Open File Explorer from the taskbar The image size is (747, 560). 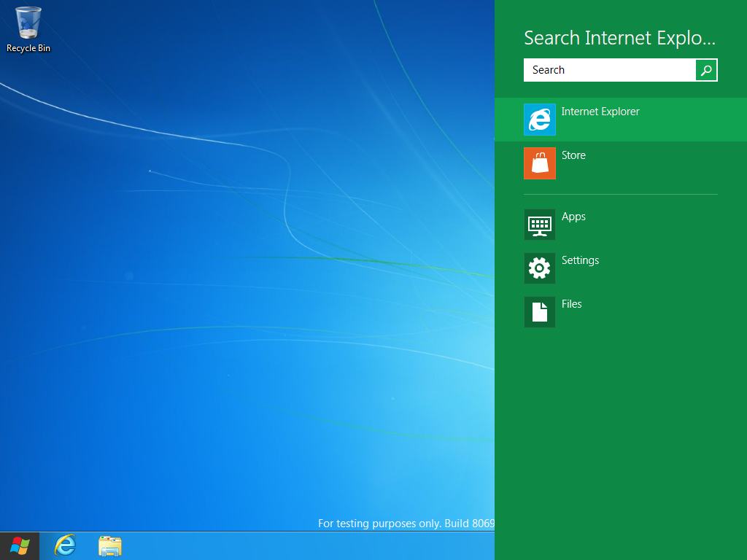[110, 545]
